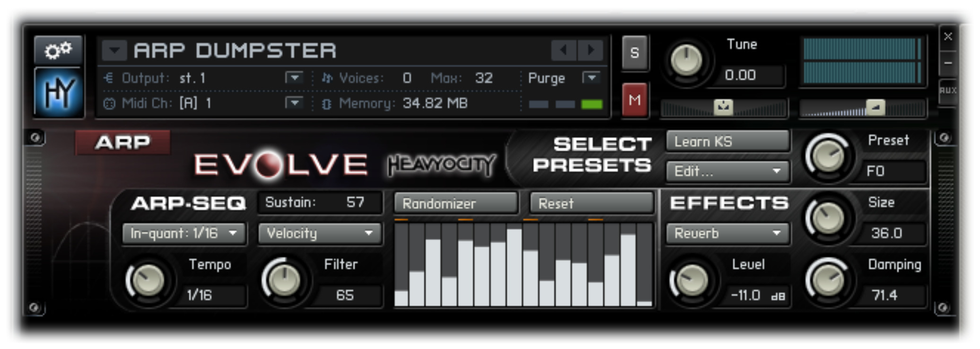This screenshot has width=980, height=349.
Task: Open the Velocity dropdown
Action: tap(320, 233)
